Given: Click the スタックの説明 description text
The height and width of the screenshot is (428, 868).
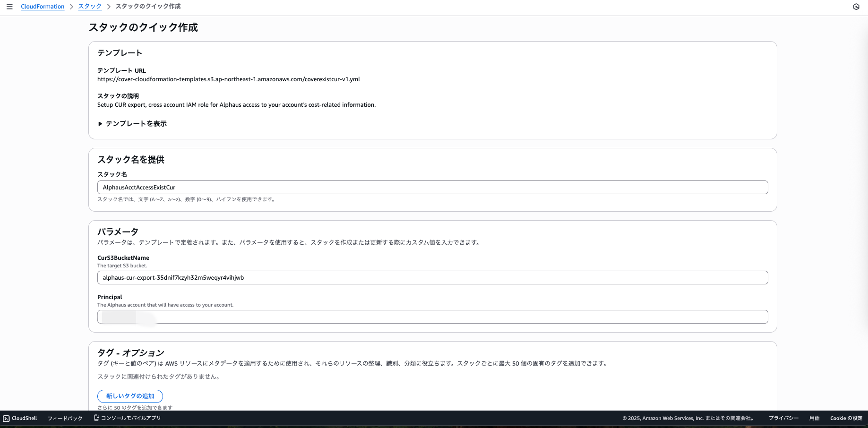Looking at the screenshot, I should pyautogui.click(x=236, y=105).
